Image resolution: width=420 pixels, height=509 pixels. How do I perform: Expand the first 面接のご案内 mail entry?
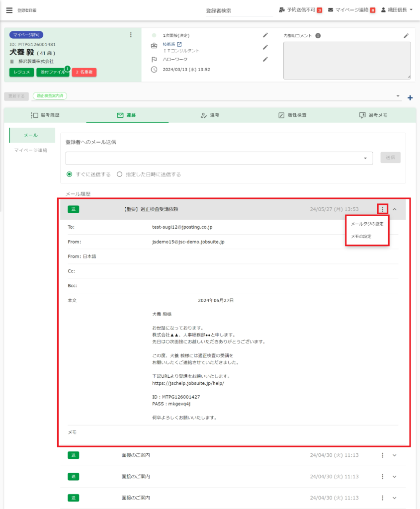(x=395, y=455)
